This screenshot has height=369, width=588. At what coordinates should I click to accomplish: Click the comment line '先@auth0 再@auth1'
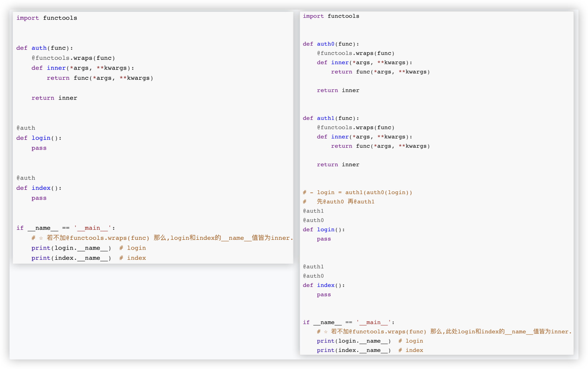[346, 202]
